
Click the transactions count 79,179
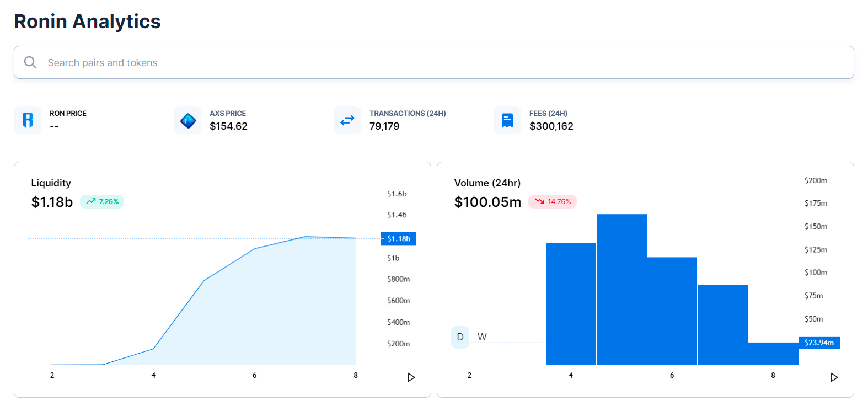(384, 126)
